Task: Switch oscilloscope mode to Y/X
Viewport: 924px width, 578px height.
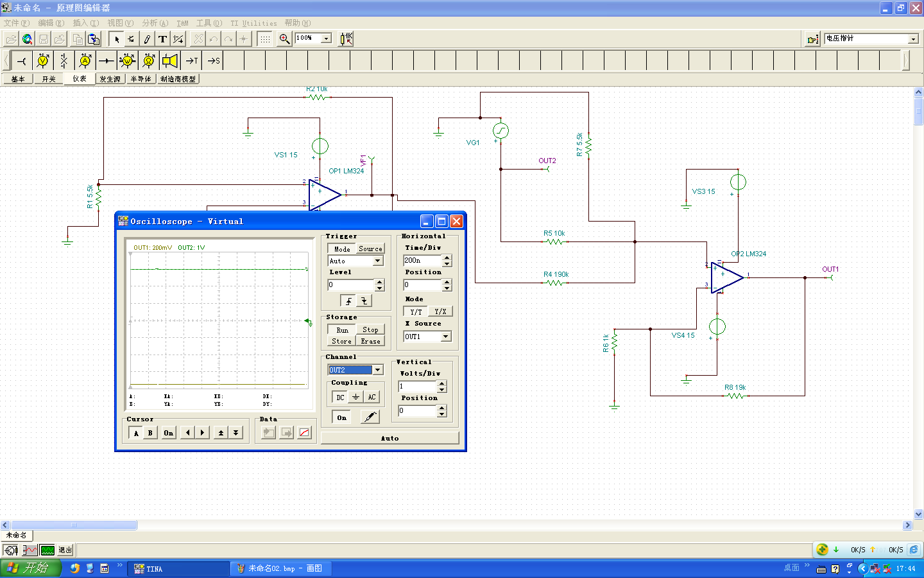Action: pos(440,311)
